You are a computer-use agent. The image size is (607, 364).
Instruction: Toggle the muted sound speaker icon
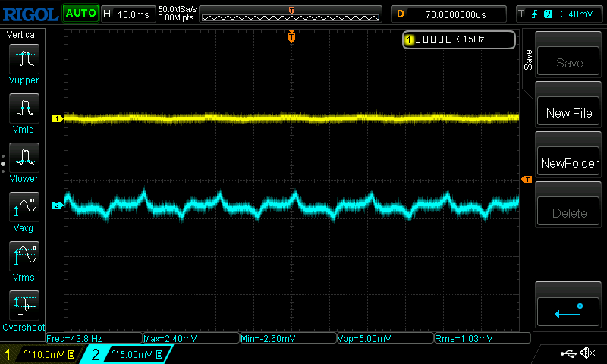click(x=587, y=353)
